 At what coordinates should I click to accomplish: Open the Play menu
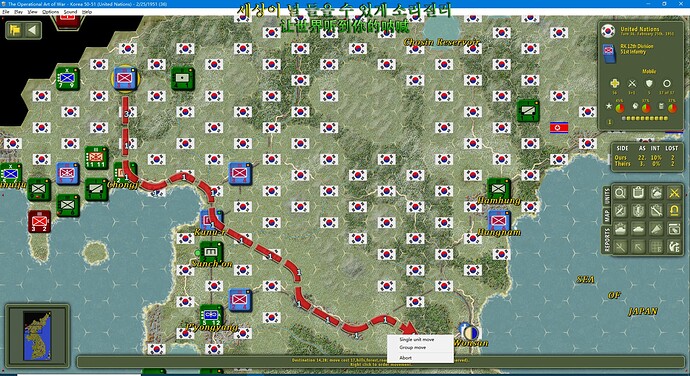point(18,12)
